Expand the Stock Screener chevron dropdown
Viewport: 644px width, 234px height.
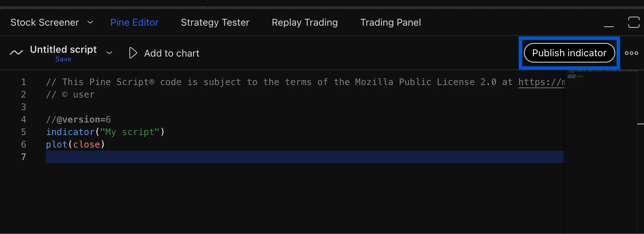tap(90, 23)
